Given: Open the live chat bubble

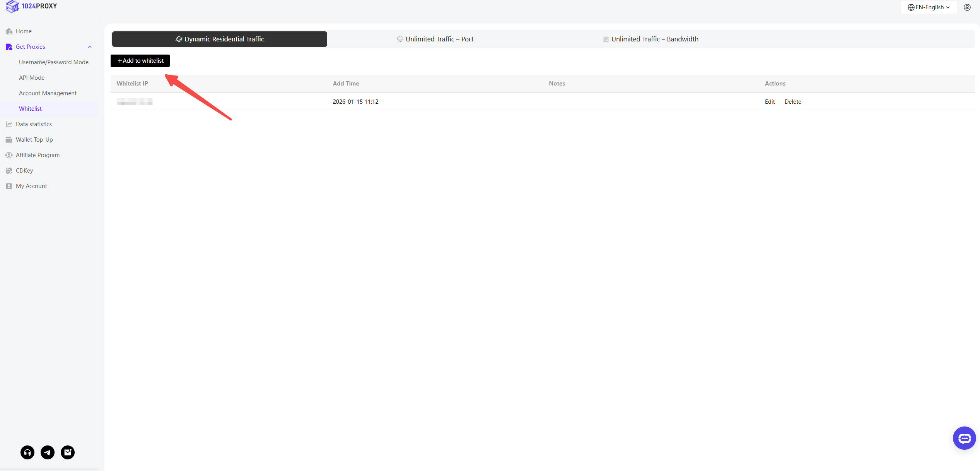Looking at the screenshot, I should point(964,438).
